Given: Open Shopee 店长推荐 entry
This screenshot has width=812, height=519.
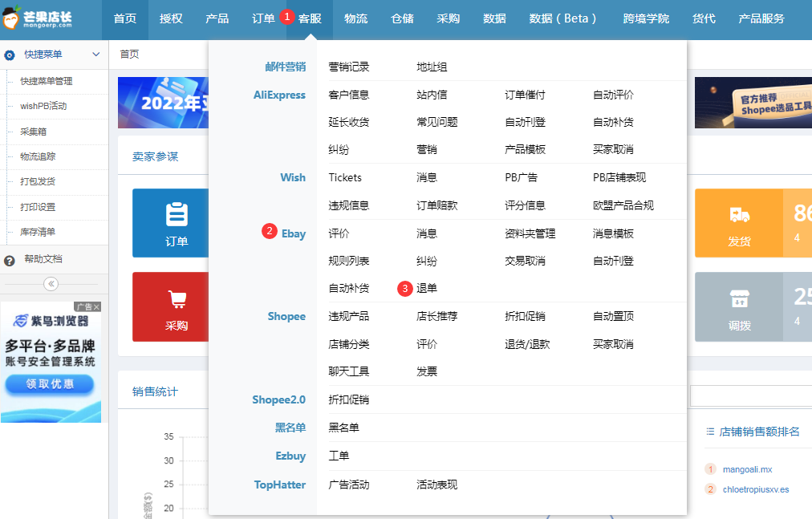Looking at the screenshot, I should coord(436,317).
